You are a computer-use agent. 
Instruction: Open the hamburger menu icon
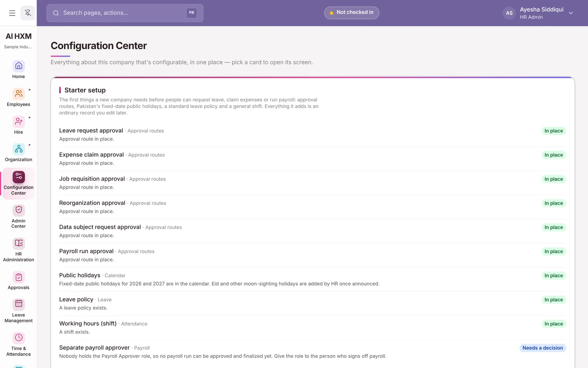[x=12, y=13]
